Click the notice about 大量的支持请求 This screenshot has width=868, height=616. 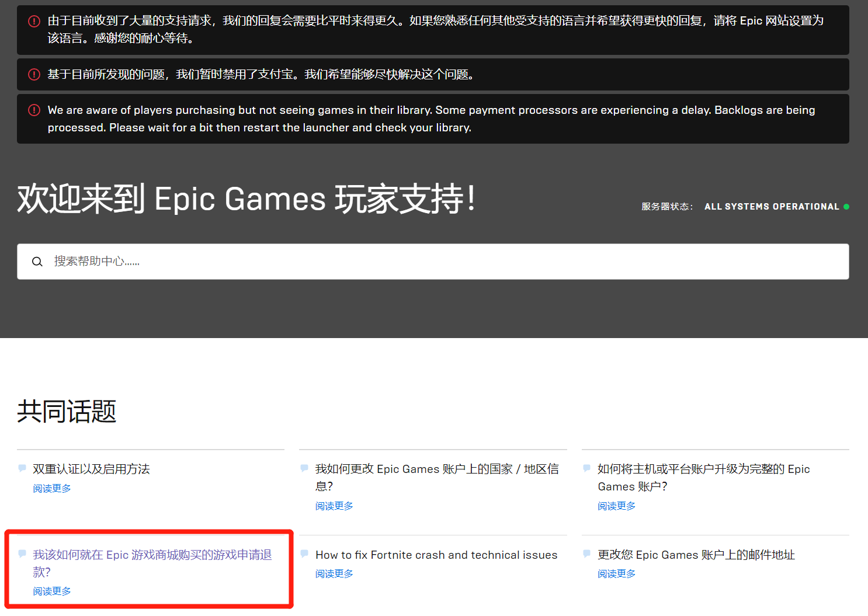pos(436,29)
